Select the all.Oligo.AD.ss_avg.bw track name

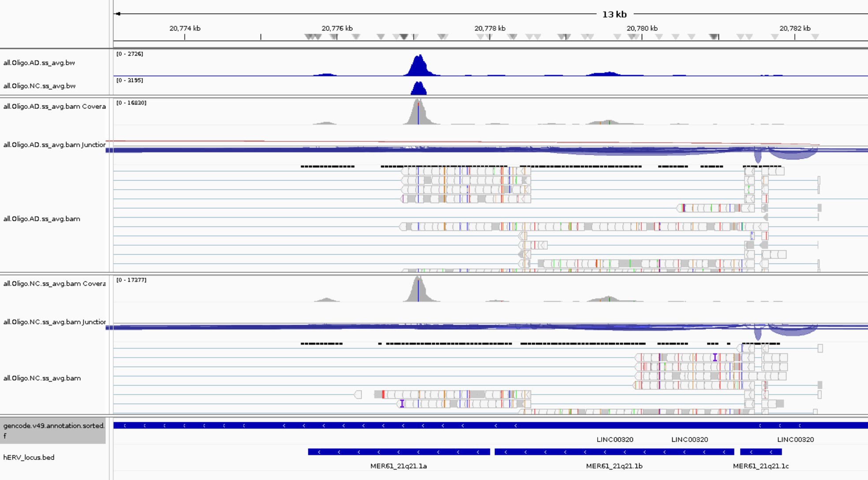pyautogui.click(x=39, y=63)
